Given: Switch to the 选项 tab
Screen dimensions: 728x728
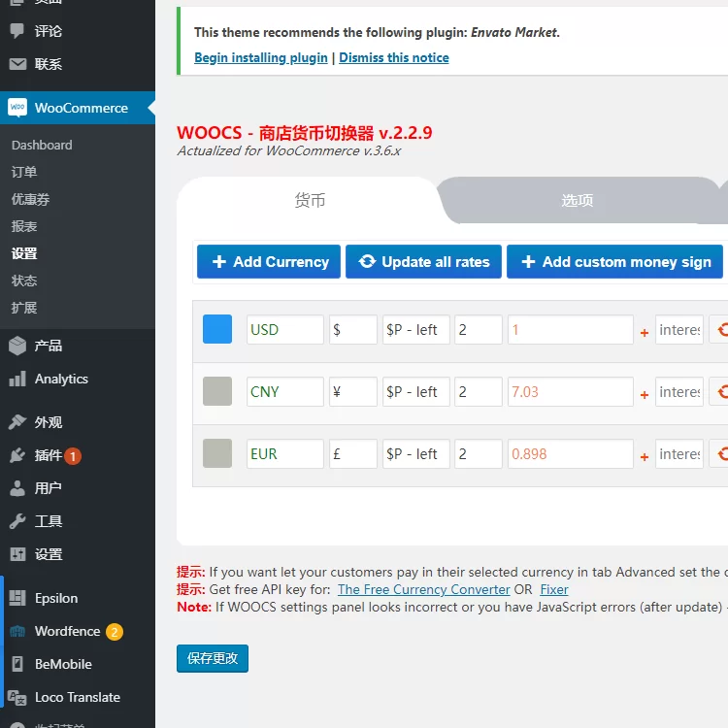Looking at the screenshot, I should (578, 200).
